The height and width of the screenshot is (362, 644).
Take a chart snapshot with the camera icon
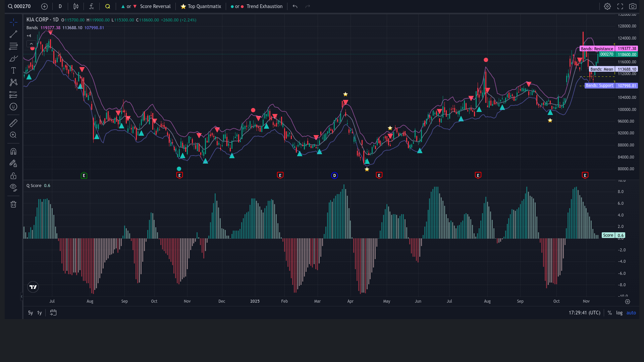633,6
